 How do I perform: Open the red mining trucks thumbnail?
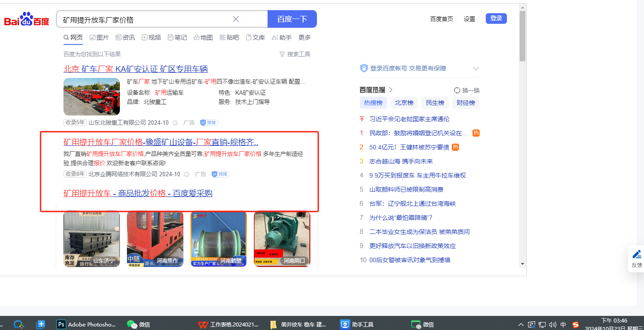(x=92, y=96)
